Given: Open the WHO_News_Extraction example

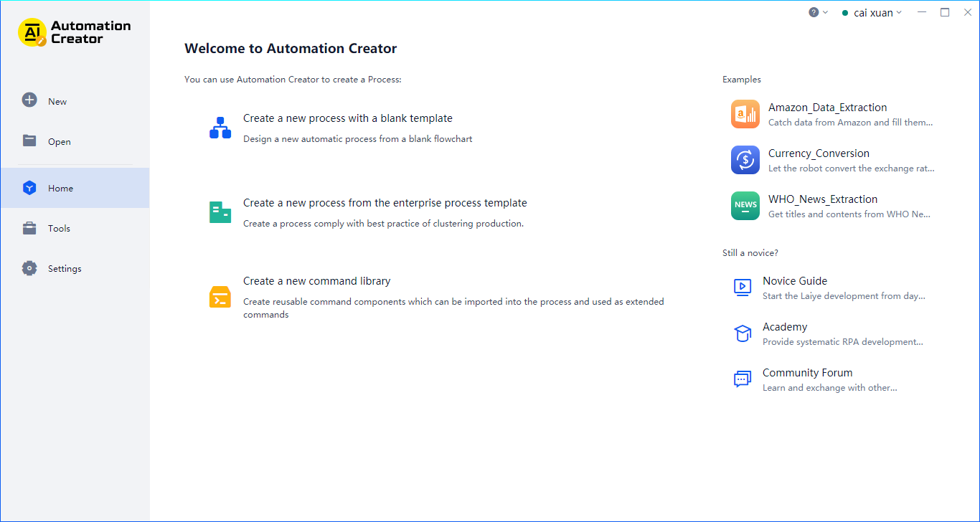Looking at the screenshot, I should 823,199.
